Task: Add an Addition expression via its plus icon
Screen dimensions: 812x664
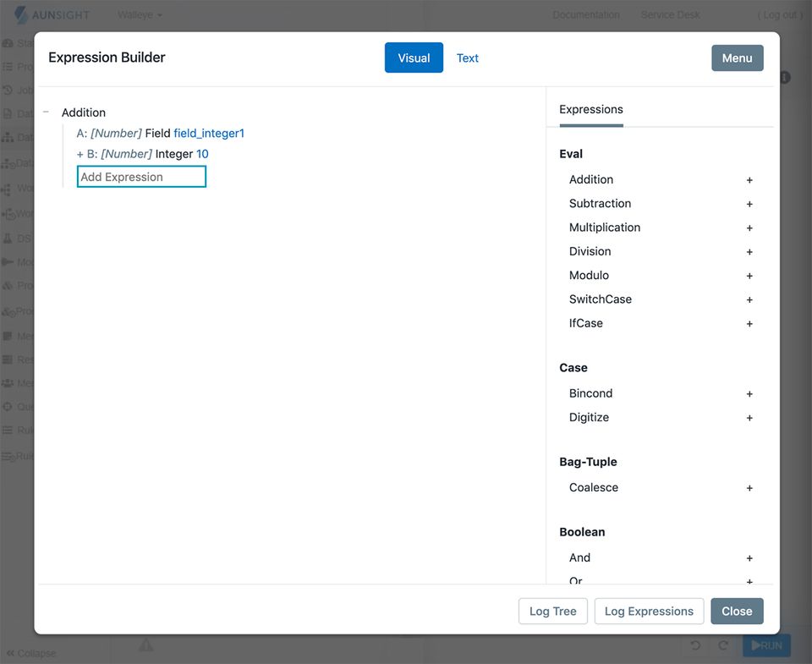Action: 749,179
